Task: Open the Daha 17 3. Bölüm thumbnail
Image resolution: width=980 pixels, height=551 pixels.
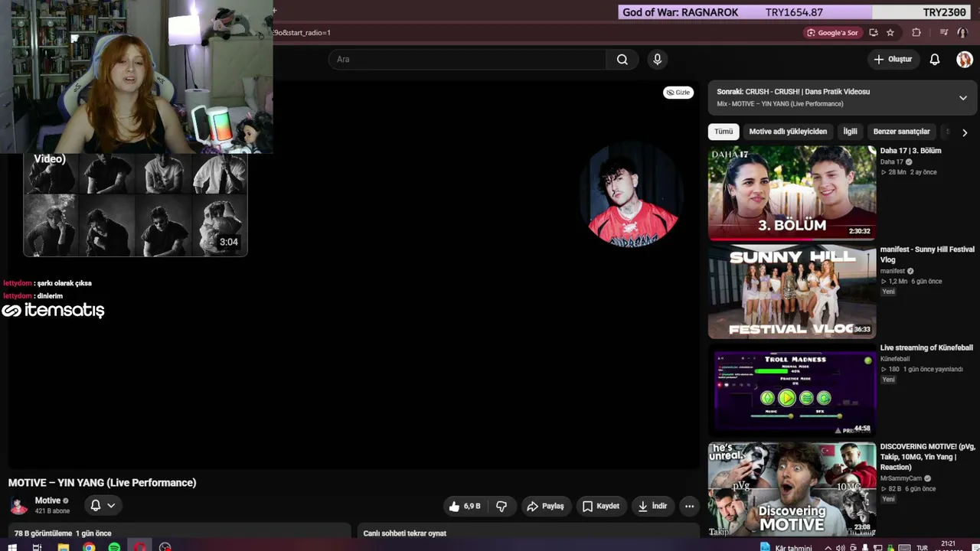Action: click(792, 193)
